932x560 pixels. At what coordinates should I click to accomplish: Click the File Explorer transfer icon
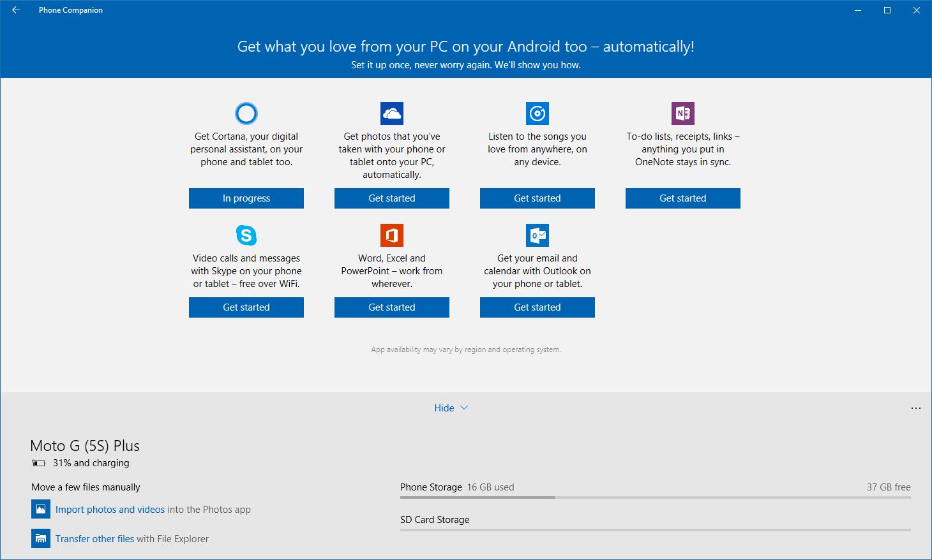pos(41,538)
